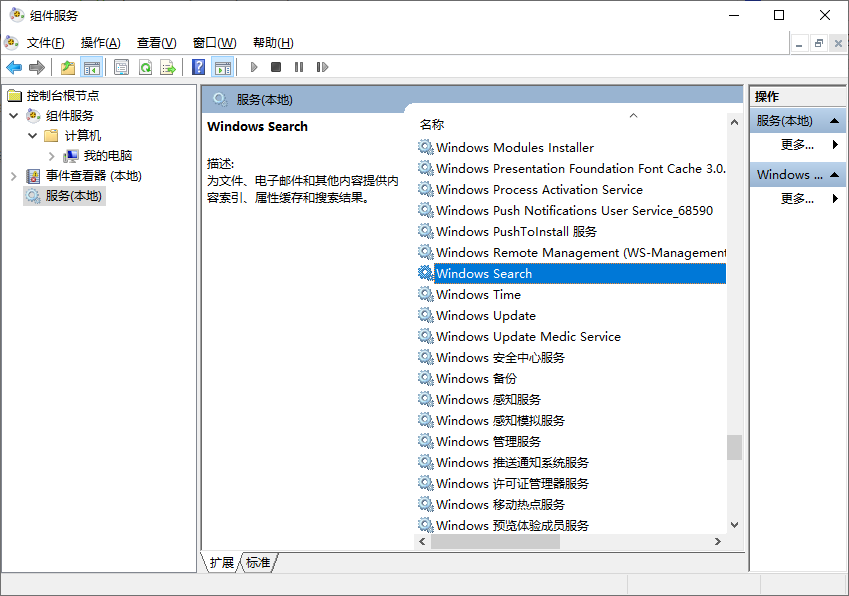Click the horizontal scrollbar left arrow
Viewport: 849px width, 596px height.
(x=422, y=541)
